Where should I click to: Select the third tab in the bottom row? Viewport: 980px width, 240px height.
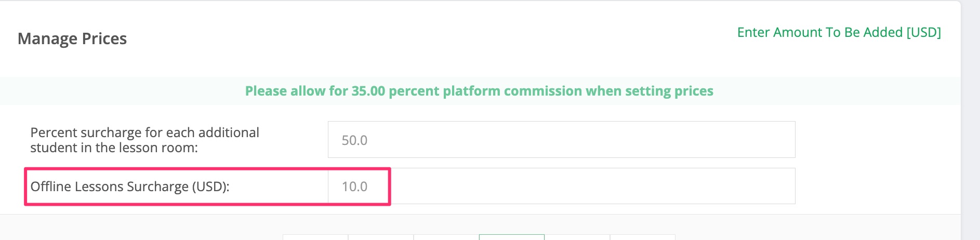(x=446, y=237)
